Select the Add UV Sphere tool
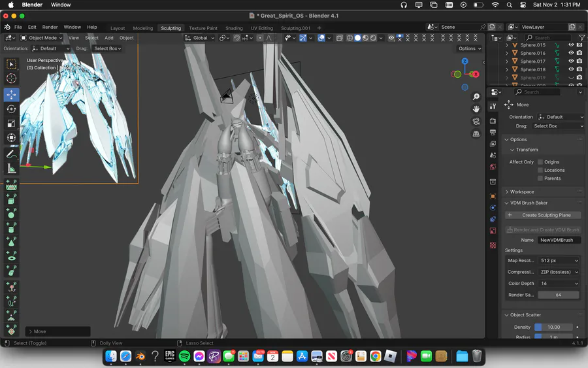 (11, 214)
